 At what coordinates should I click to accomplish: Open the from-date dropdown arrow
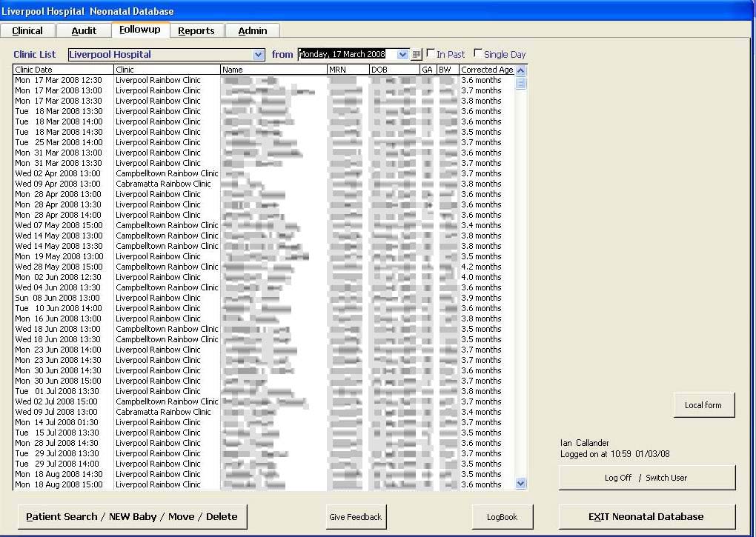point(402,55)
